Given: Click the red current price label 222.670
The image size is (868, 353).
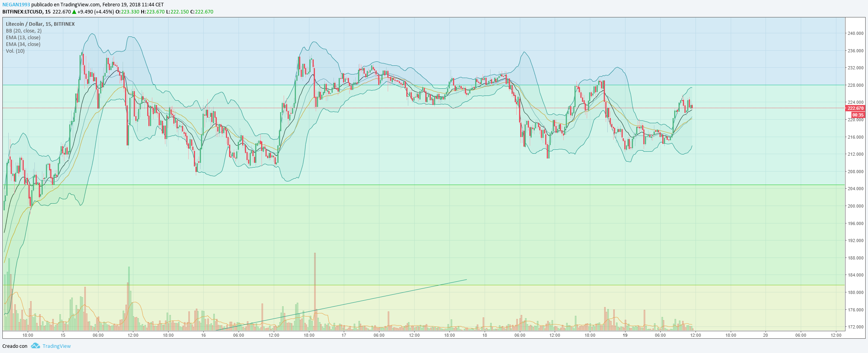Looking at the screenshot, I should click(x=855, y=108).
